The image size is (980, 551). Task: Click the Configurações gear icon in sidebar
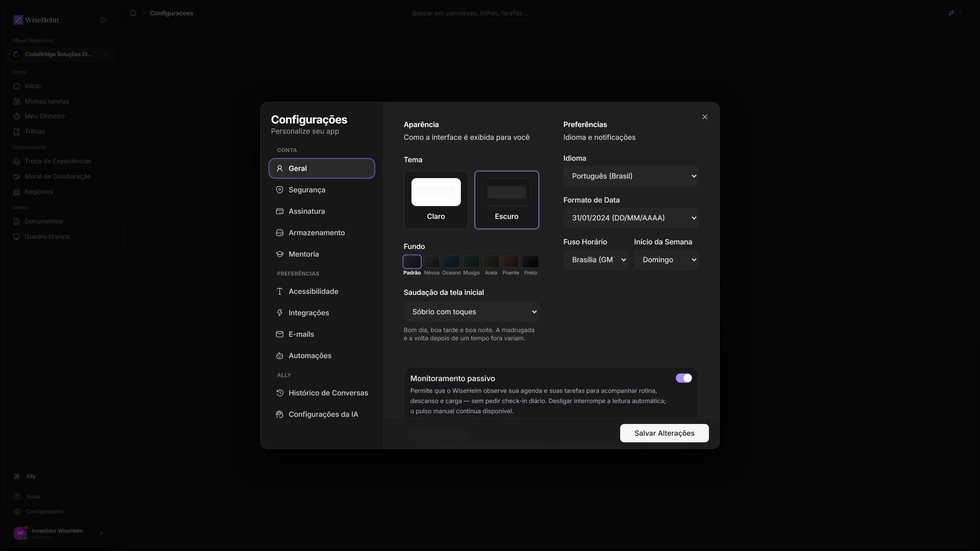click(x=17, y=511)
